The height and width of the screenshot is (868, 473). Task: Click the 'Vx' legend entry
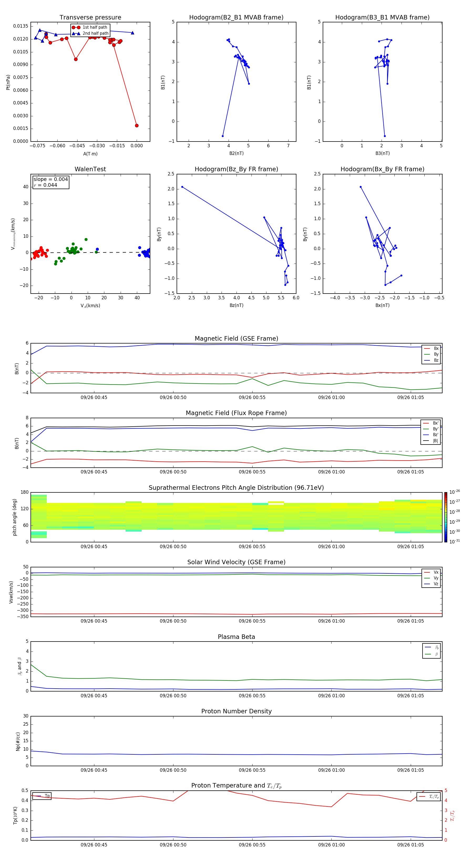(x=431, y=573)
